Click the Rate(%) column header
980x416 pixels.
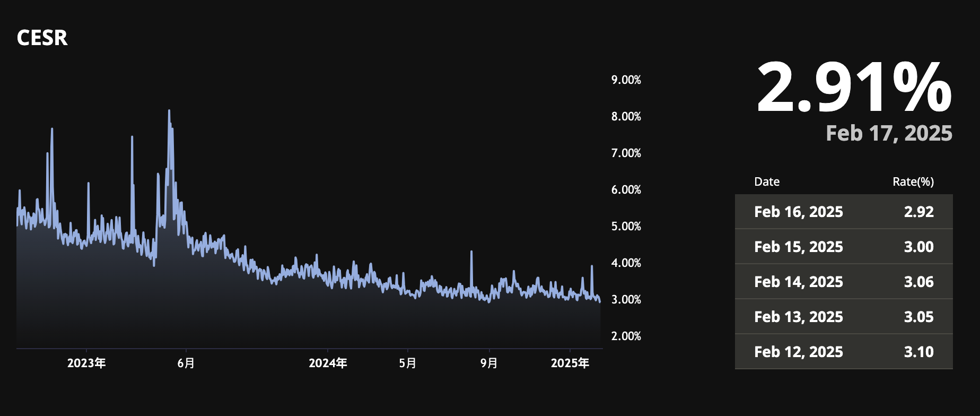pos(913,181)
